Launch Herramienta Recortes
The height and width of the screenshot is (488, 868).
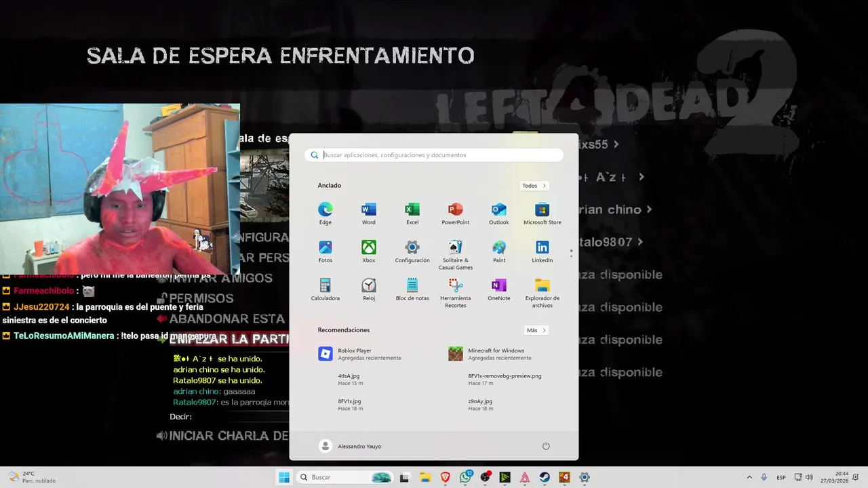coord(456,293)
